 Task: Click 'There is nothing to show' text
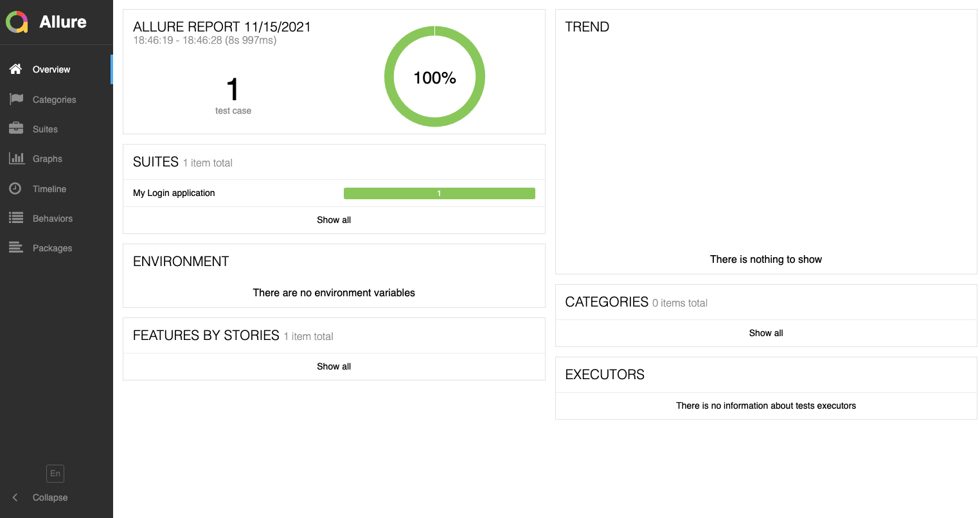point(766,260)
